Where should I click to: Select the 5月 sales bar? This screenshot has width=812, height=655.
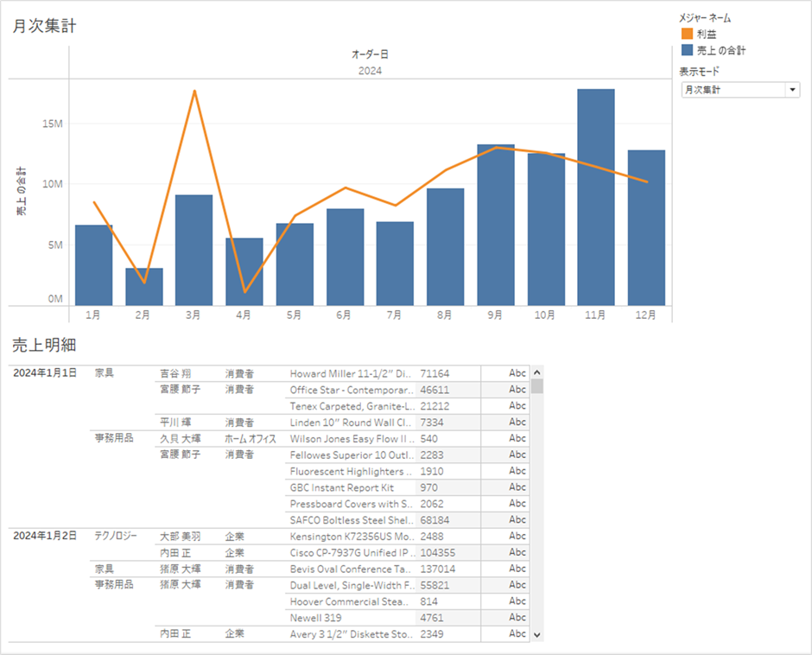295,264
